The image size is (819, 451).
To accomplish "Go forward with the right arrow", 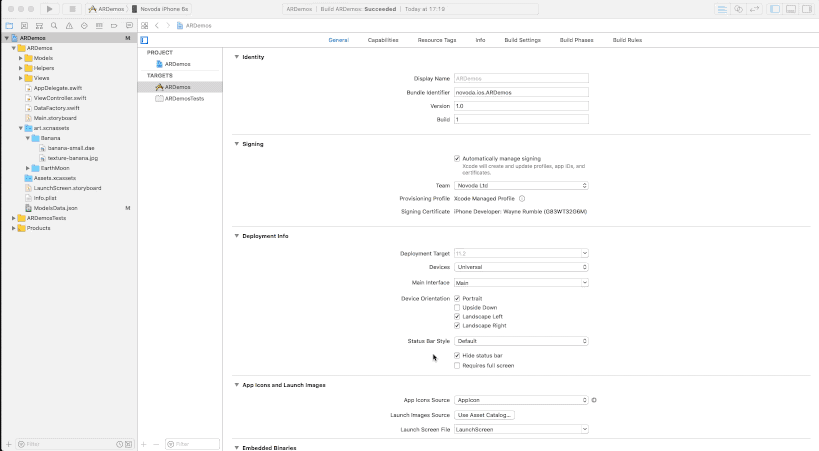I will tap(168, 26).
